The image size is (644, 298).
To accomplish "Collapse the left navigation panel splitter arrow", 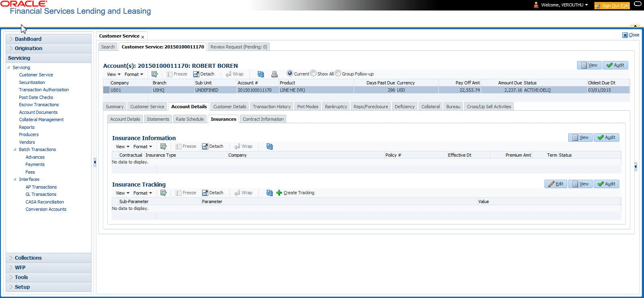I will (95, 162).
